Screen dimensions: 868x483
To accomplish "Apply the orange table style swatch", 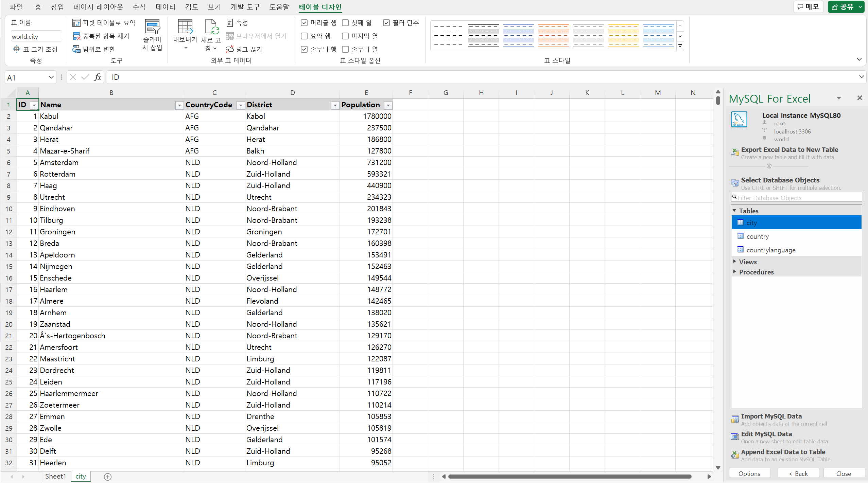I will point(553,35).
